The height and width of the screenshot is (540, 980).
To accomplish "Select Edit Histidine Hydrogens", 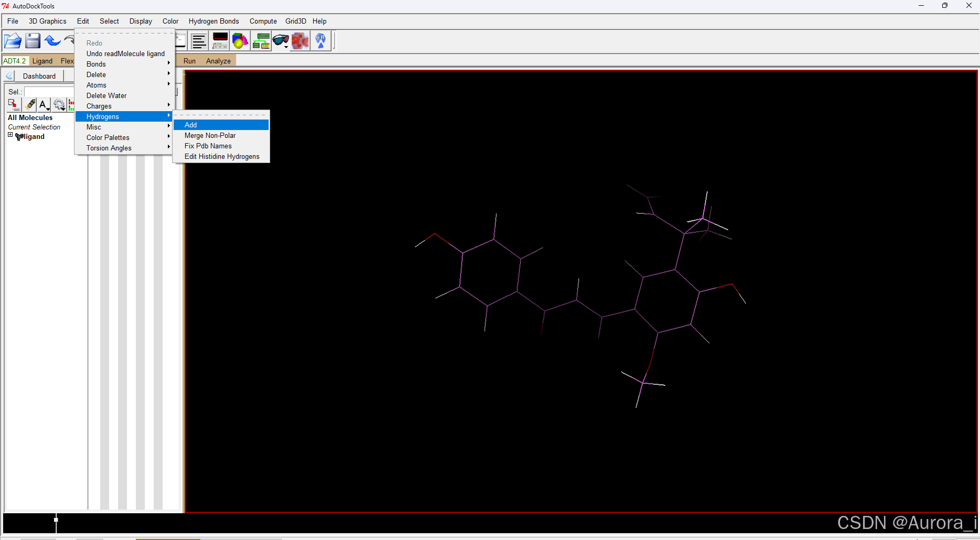I will click(221, 156).
